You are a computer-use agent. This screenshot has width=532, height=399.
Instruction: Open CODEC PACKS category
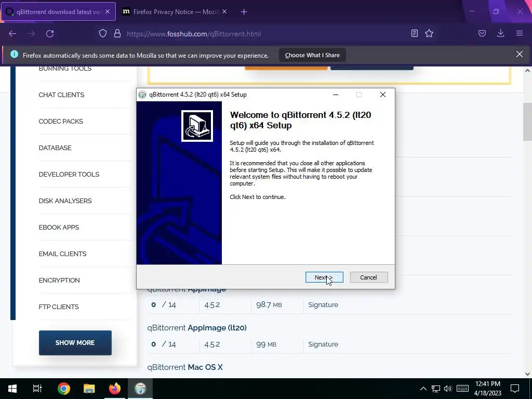tap(61, 122)
